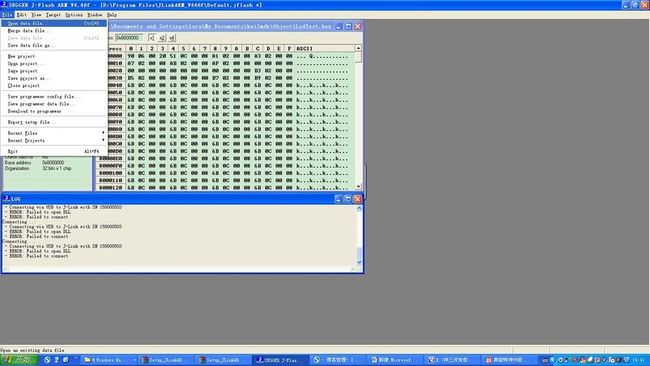Click the LOG window title bar icon

coord(6,199)
